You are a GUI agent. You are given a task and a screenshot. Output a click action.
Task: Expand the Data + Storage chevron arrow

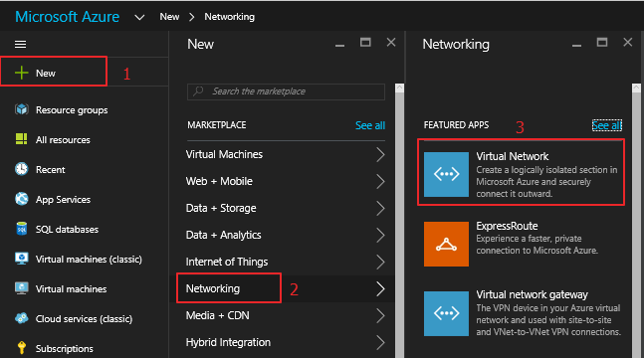tap(380, 209)
